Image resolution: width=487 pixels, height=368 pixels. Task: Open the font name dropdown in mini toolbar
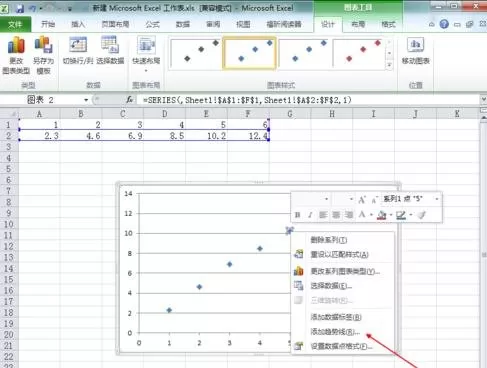click(326, 199)
